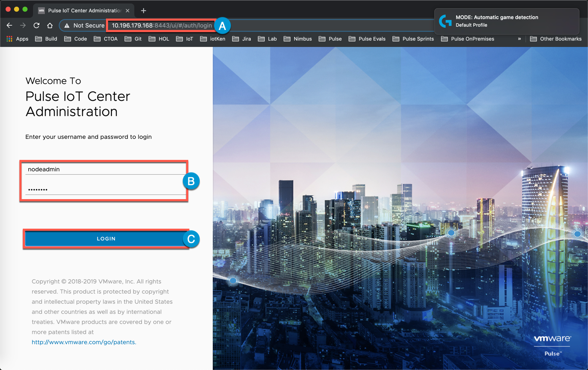Click the username field containing nodeadmin

tap(105, 169)
